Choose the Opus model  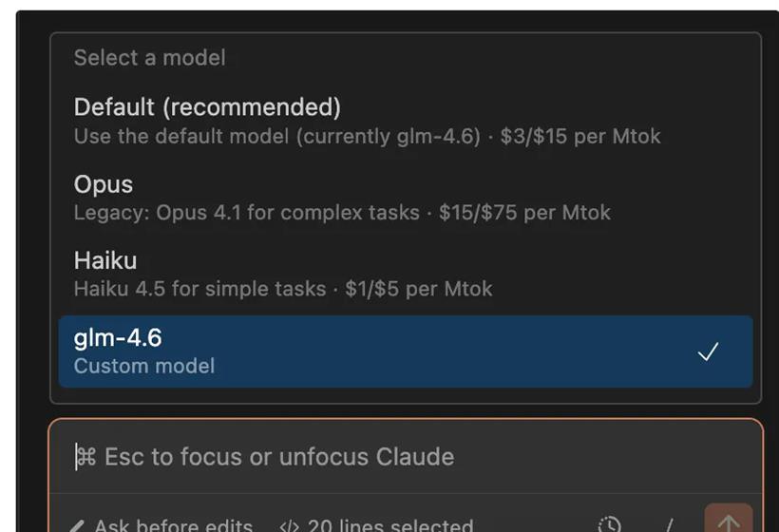pos(104,184)
